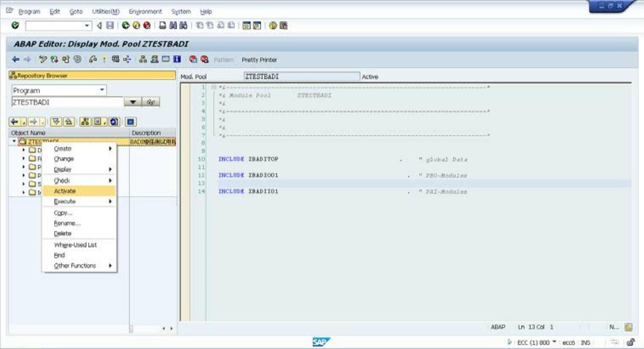Click the Display Object List icon
Screen dimensions: 644x349
coord(143,60)
